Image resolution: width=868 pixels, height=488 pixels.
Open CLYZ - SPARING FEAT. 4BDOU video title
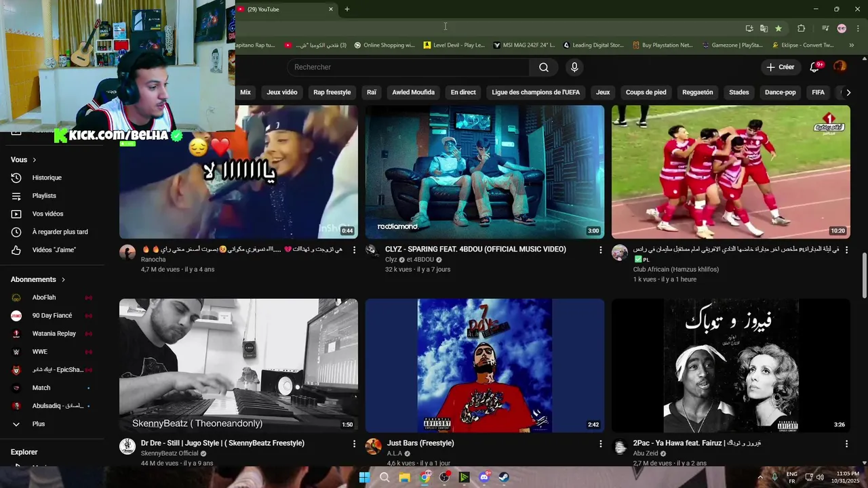click(475, 249)
